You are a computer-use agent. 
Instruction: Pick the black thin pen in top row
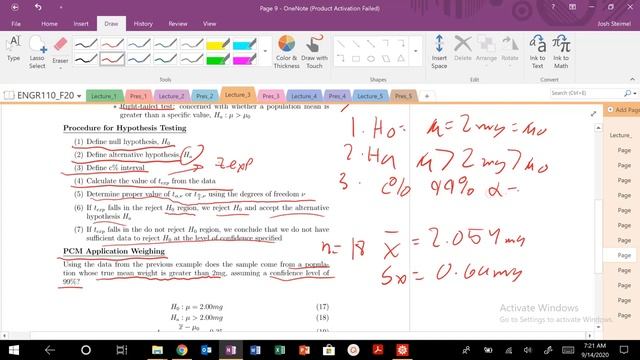[x=86, y=44]
